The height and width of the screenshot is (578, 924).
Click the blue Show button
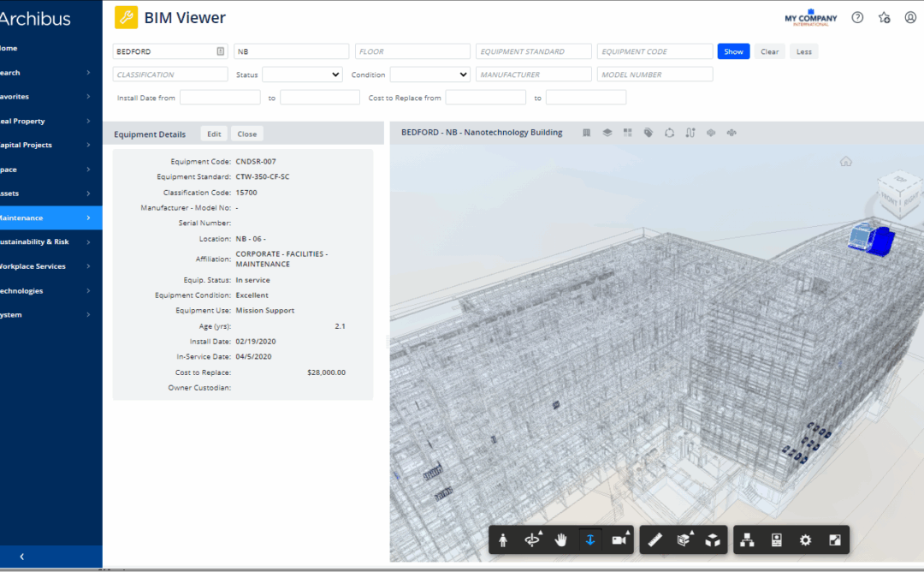pyautogui.click(x=733, y=51)
